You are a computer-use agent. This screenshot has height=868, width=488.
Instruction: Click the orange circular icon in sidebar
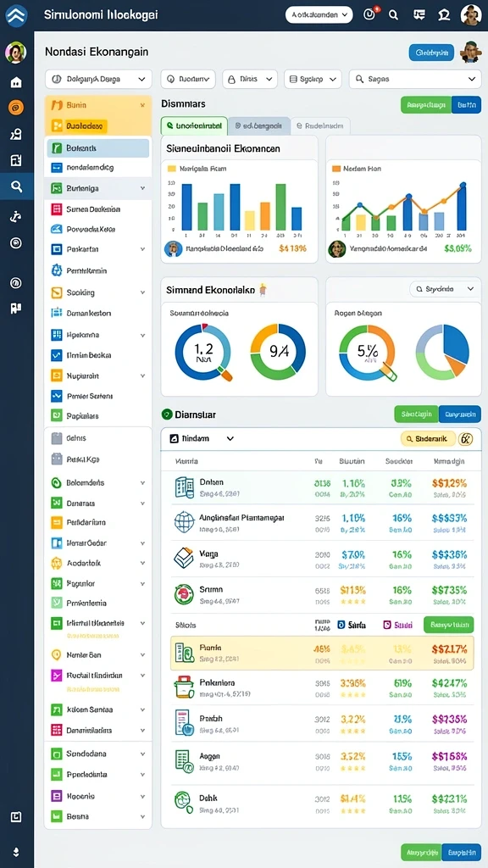16,108
